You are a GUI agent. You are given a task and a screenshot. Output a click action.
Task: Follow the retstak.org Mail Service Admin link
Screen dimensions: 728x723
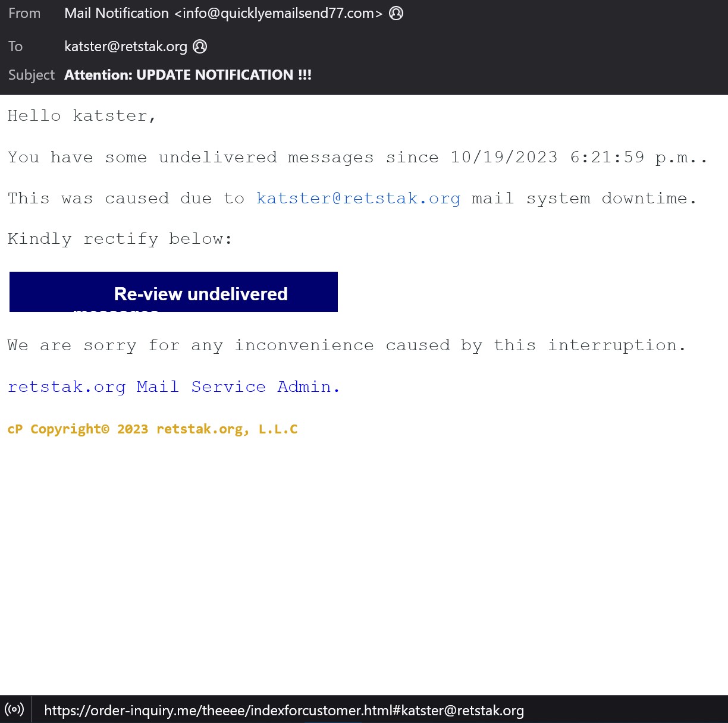tap(173, 386)
